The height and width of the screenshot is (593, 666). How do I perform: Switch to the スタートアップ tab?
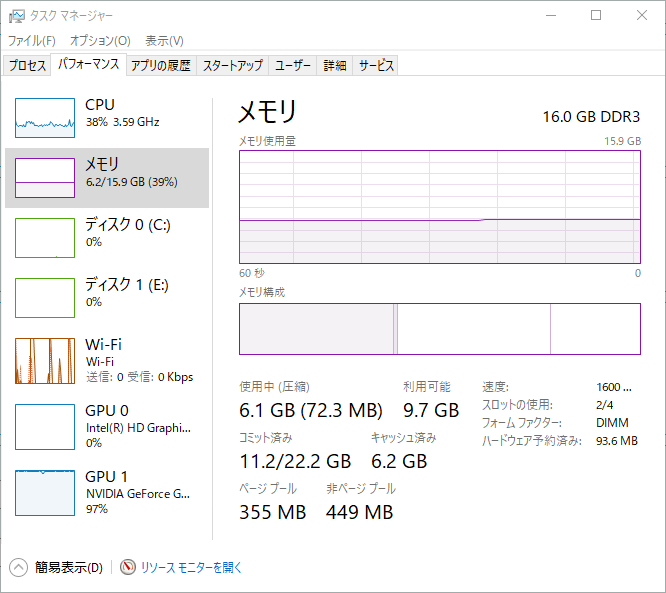click(233, 66)
